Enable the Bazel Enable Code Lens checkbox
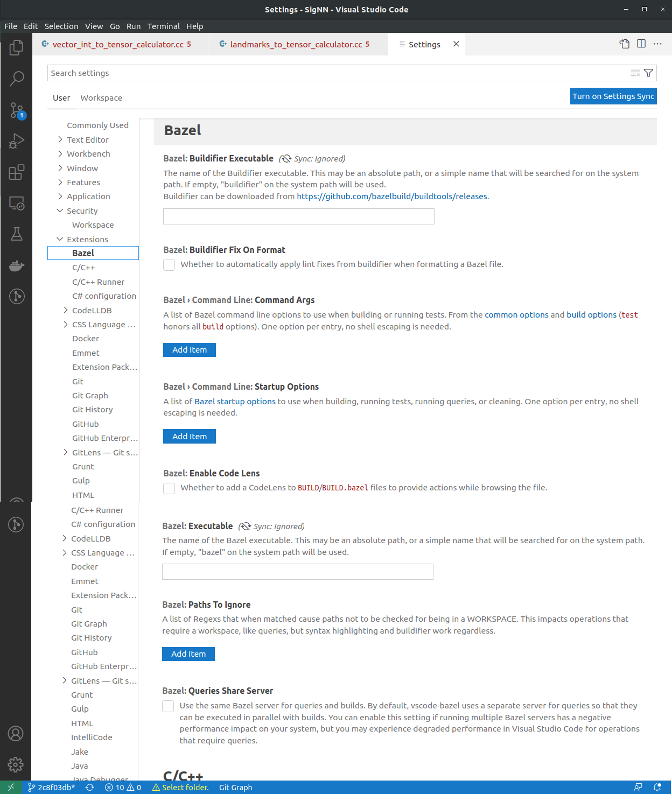This screenshot has height=794, width=672. (x=169, y=488)
